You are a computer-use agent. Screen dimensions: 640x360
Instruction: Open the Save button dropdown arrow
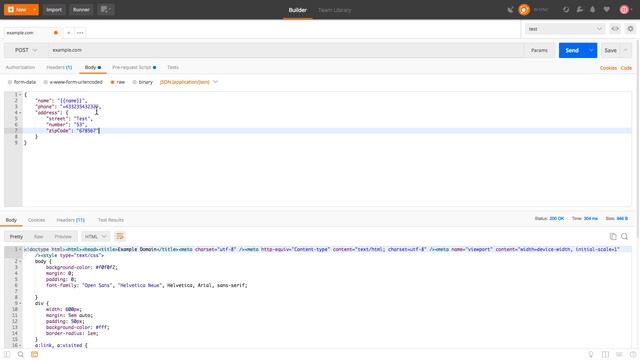click(x=625, y=50)
